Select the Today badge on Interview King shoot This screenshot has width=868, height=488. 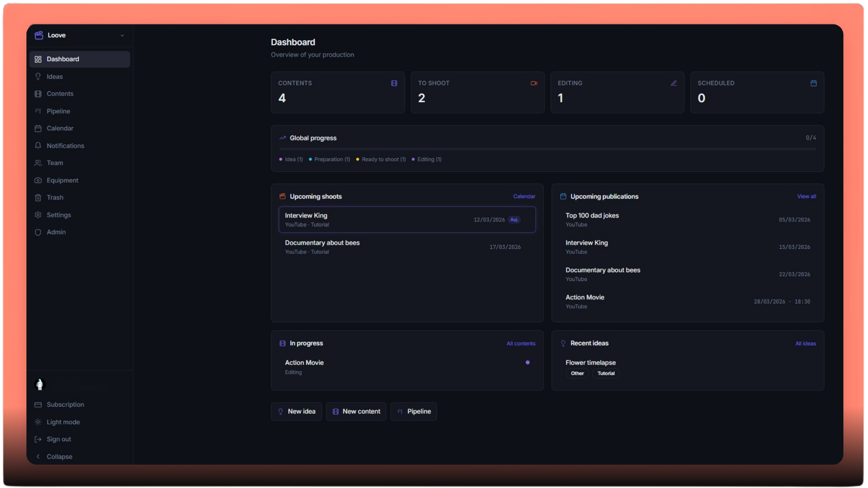(514, 220)
